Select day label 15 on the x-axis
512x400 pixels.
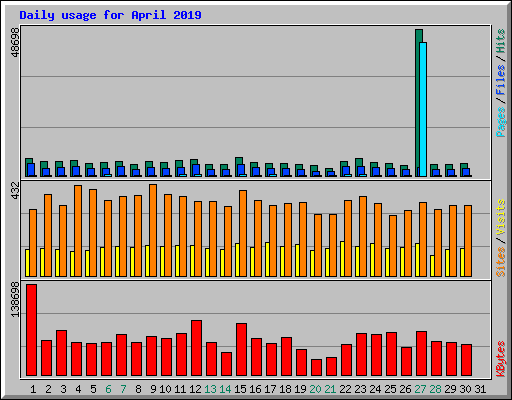pyautogui.click(x=240, y=389)
